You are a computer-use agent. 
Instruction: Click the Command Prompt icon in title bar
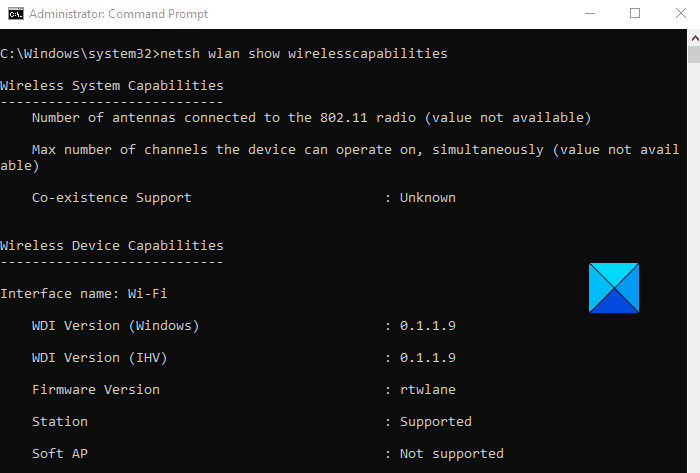(x=12, y=13)
